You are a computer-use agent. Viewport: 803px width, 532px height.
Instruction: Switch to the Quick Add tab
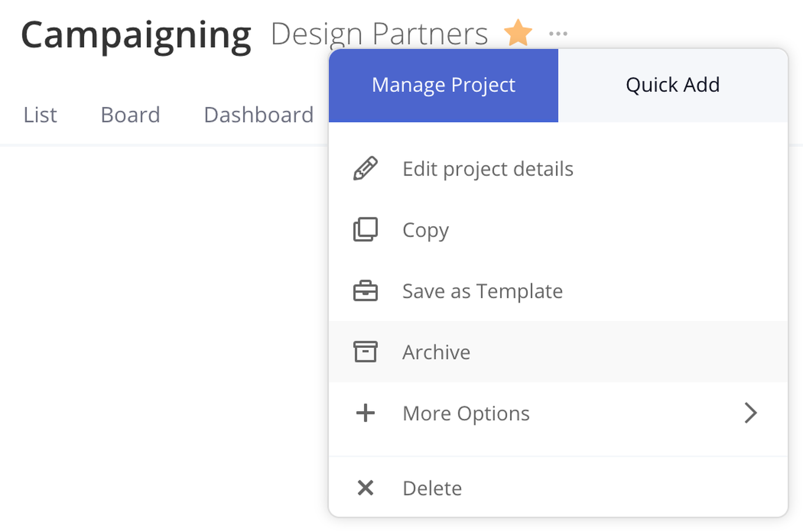point(672,84)
